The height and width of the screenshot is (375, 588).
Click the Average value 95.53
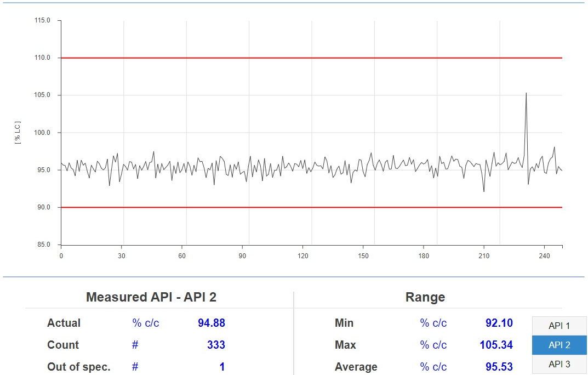coord(499,367)
